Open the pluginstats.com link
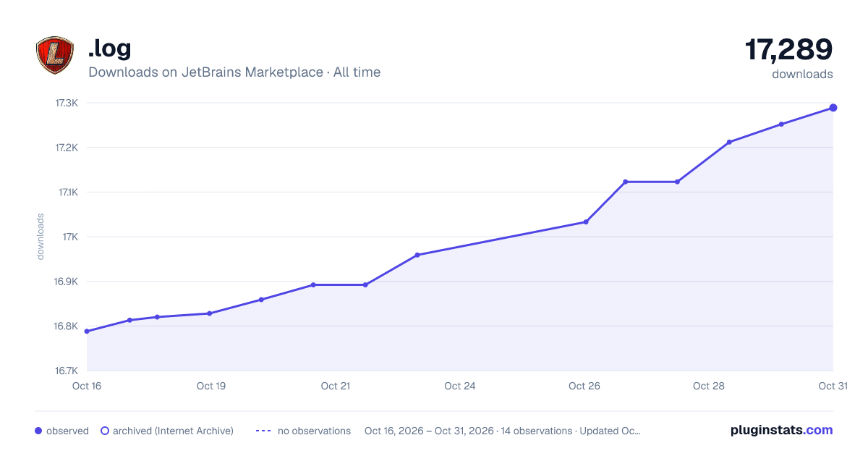The image size is (868, 456). click(781, 430)
